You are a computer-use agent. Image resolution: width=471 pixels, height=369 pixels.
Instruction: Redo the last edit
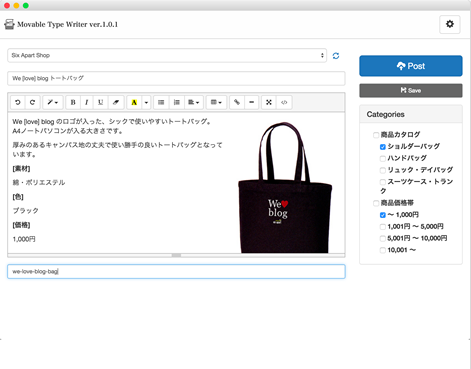tap(33, 102)
